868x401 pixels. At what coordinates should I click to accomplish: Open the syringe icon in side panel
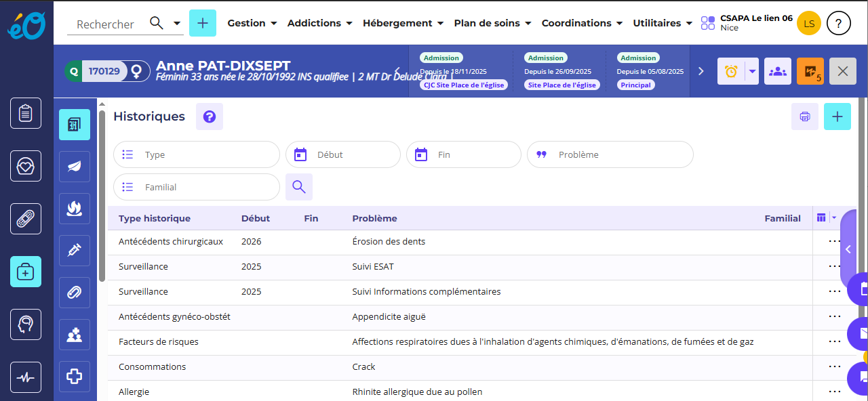point(75,250)
